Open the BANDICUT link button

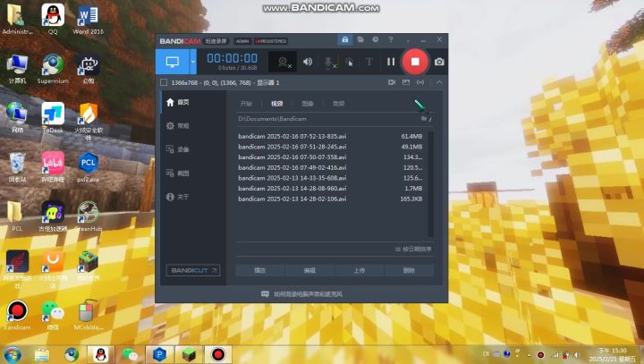coord(193,270)
